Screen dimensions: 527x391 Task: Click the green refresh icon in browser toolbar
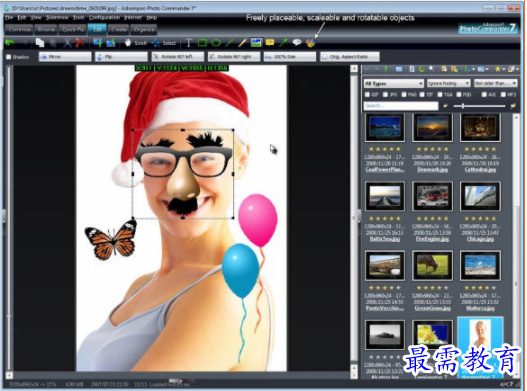click(422, 69)
